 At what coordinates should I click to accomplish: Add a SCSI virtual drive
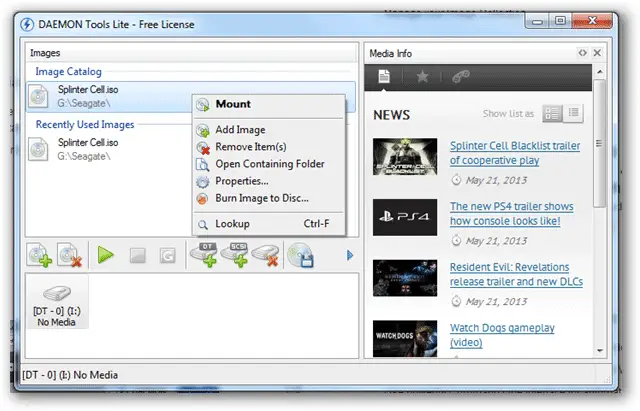pyautogui.click(x=234, y=255)
